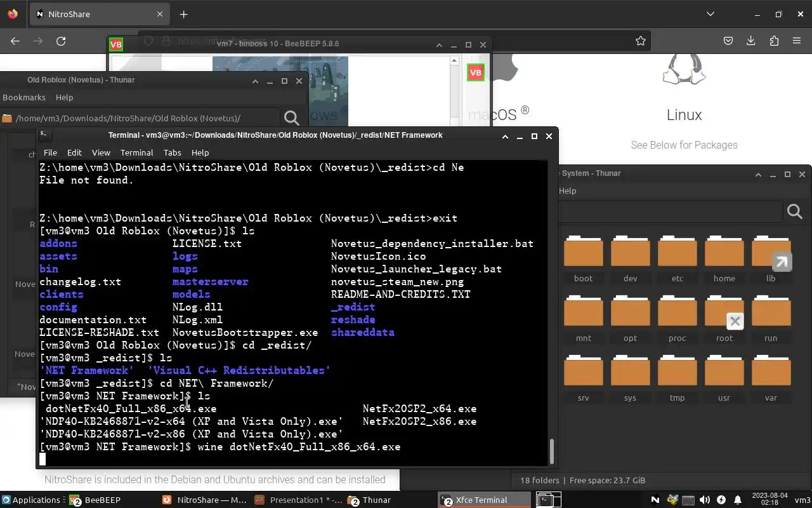Click search magnifier in File System Thunar window

[x=795, y=211]
